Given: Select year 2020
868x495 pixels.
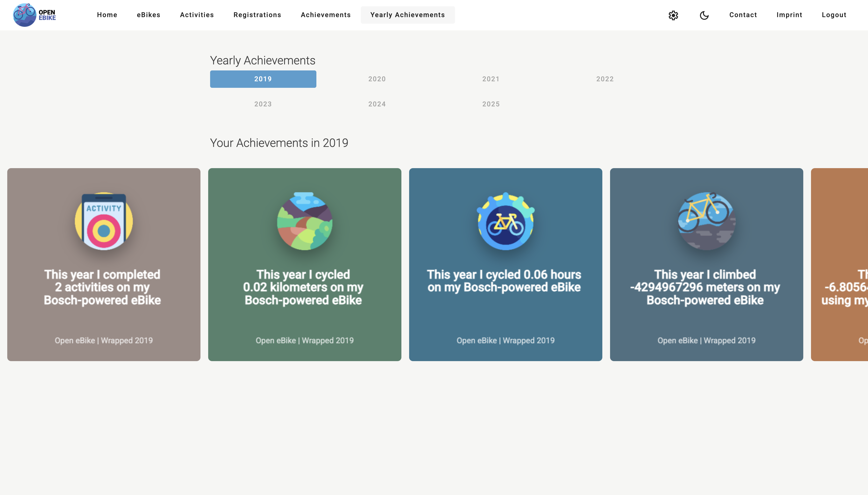Looking at the screenshot, I should 377,79.
